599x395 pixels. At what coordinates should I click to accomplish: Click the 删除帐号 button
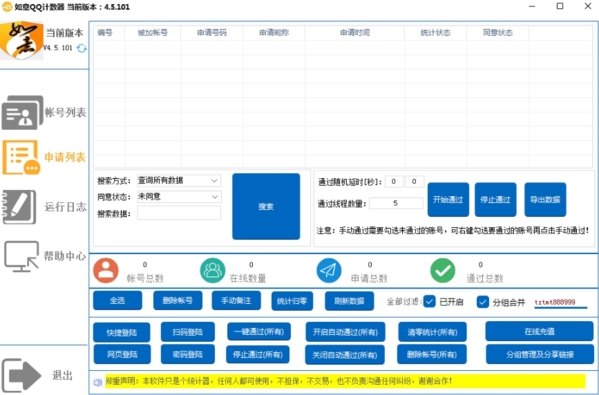(178, 301)
